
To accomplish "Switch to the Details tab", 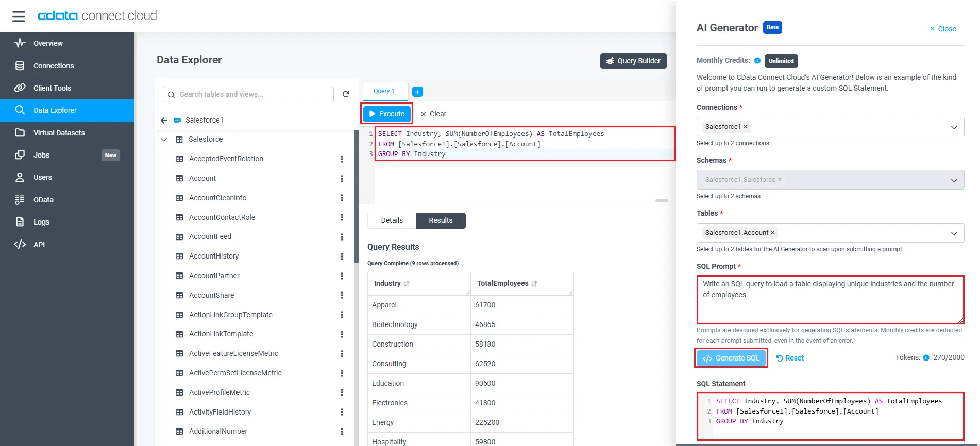I will pyautogui.click(x=392, y=220).
